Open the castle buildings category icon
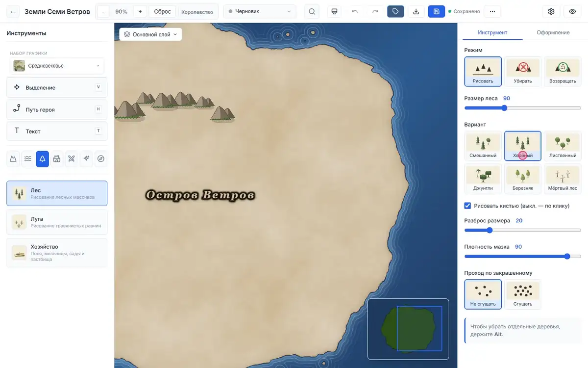 click(57, 158)
